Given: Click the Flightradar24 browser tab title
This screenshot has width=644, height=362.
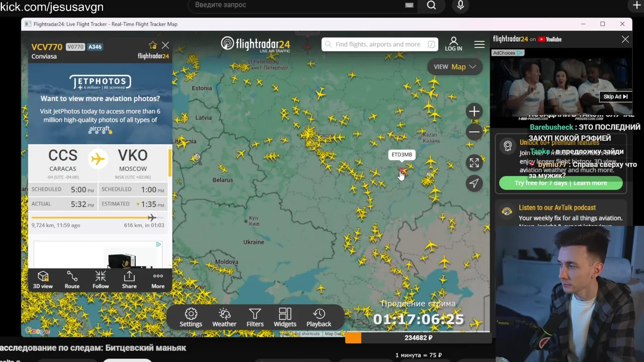Looking at the screenshot, I should [x=105, y=24].
